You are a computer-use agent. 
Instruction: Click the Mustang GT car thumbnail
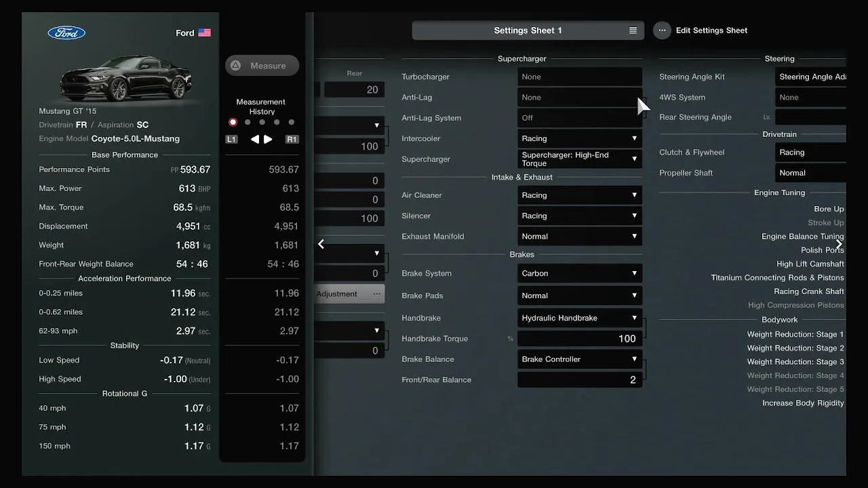click(125, 78)
